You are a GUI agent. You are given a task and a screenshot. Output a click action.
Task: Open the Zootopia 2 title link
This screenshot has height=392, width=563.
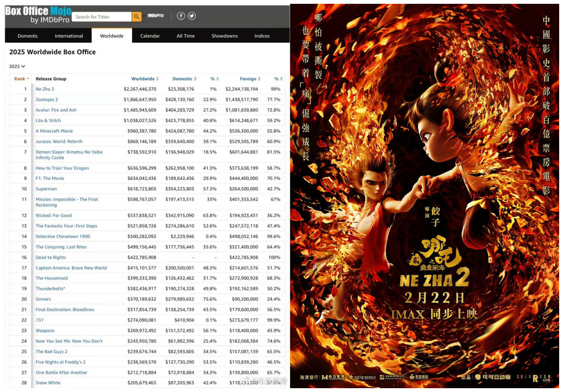(47, 100)
